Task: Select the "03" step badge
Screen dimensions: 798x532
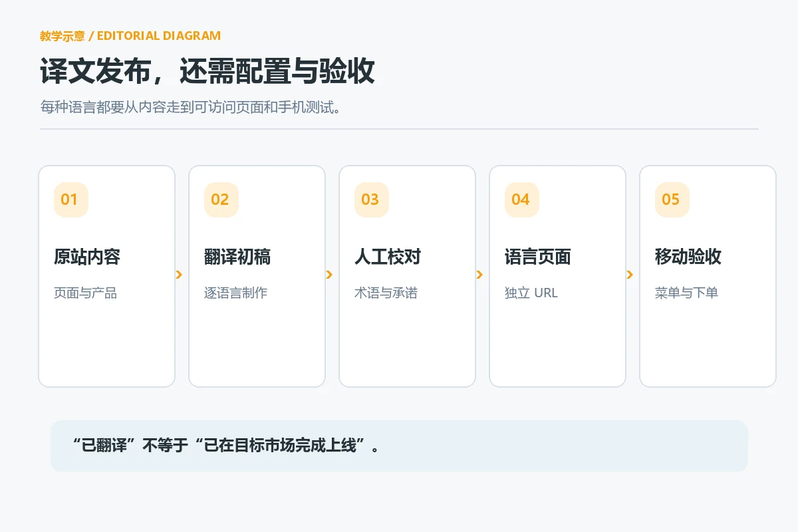Action: [372, 199]
